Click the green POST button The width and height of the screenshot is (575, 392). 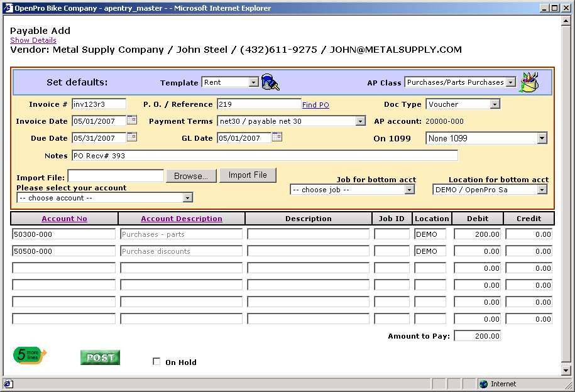coord(100,357)
